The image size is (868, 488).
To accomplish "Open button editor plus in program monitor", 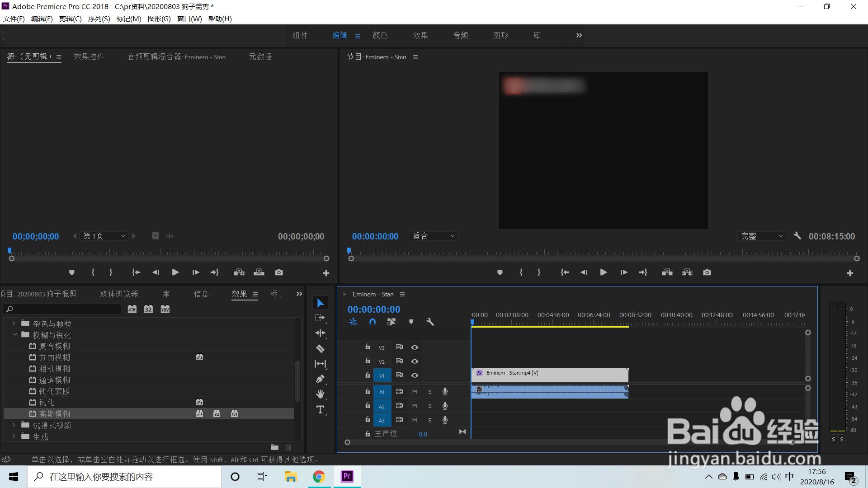I will (x=850, y=273).
